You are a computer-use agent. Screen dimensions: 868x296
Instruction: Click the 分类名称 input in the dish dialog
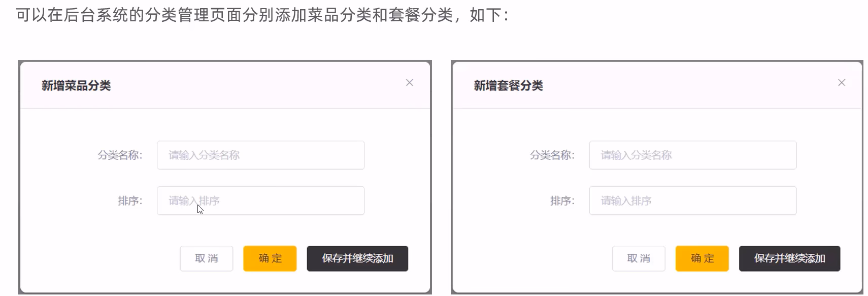click(260, 155)
